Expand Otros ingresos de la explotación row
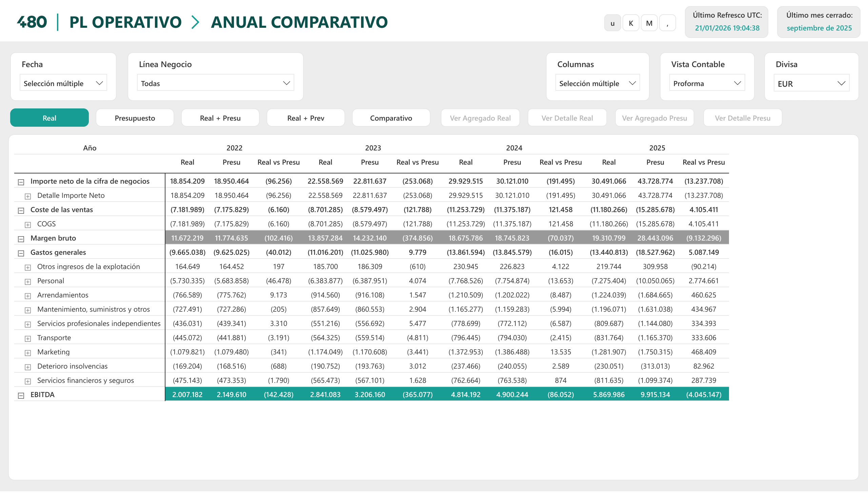This screenshot has width=868, height=495. (x=28, y=268)
